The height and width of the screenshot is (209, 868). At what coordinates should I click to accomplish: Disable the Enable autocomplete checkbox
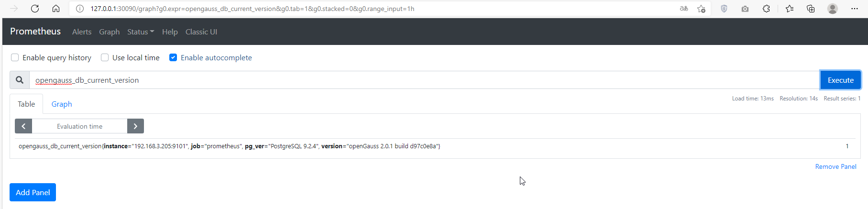[x=173, y=57]
